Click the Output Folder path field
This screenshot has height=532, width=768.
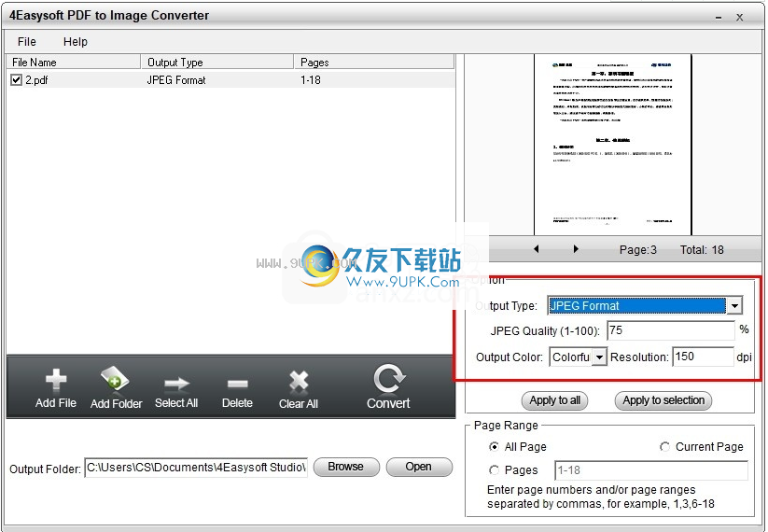coord(196,468)
